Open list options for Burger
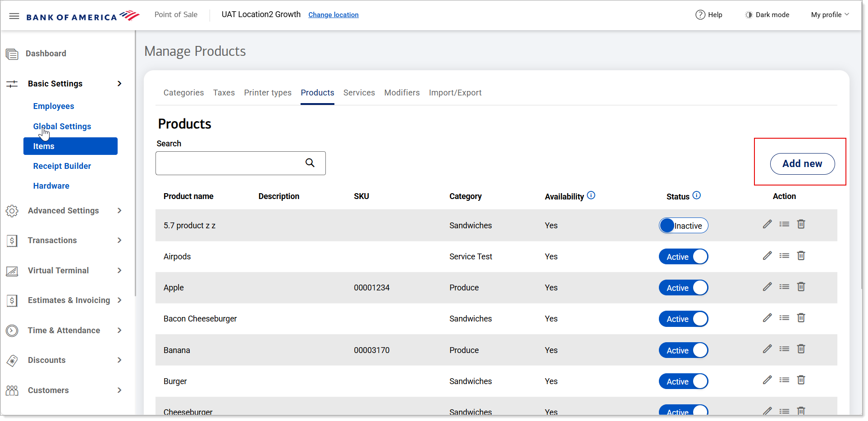868x421 pixels. (x=784, y=380)
